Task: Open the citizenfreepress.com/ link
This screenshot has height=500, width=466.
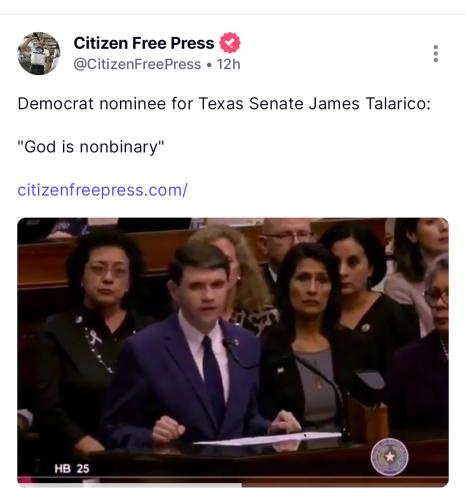Action: tap(102, 190)
